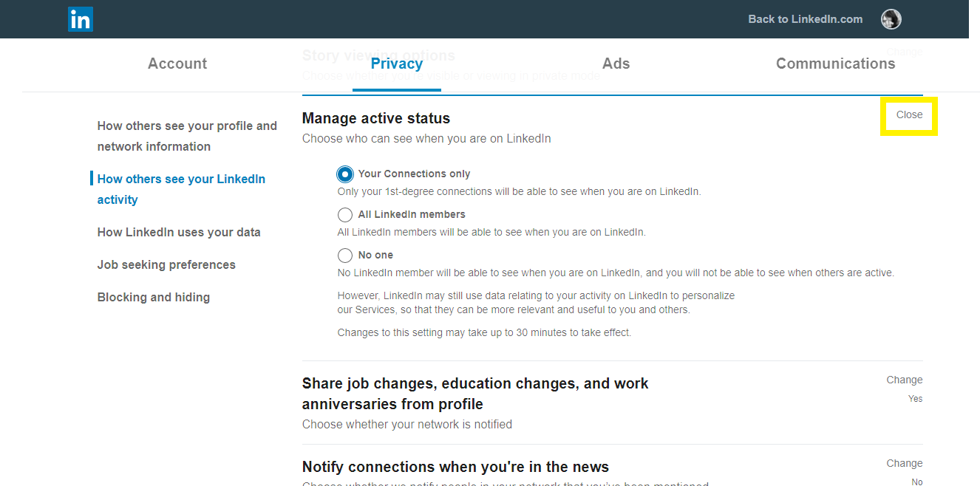This screenshot has height=486, width=980.
Task: Select the All LinkedIn members radio button
Action: click(344, 215)
